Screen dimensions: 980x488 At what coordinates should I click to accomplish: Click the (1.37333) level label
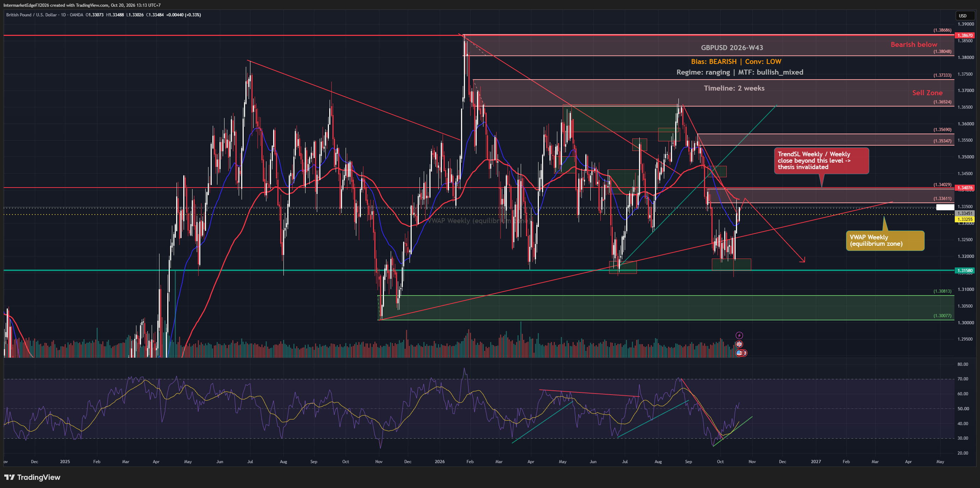click(x=942, y=75)
